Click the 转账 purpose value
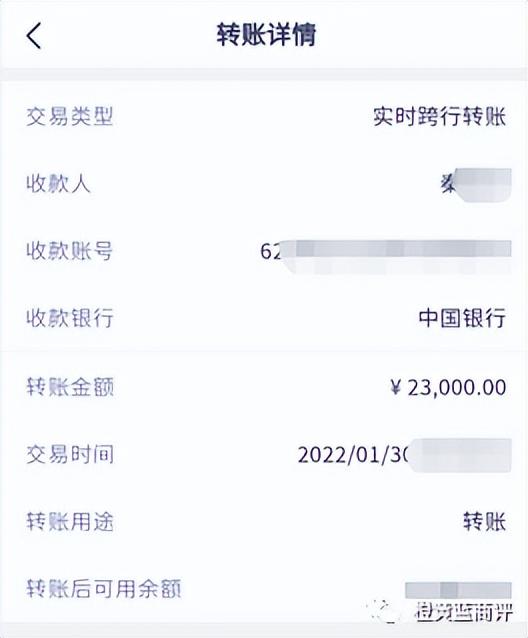528x638 pixels. [x=484, y=522]
